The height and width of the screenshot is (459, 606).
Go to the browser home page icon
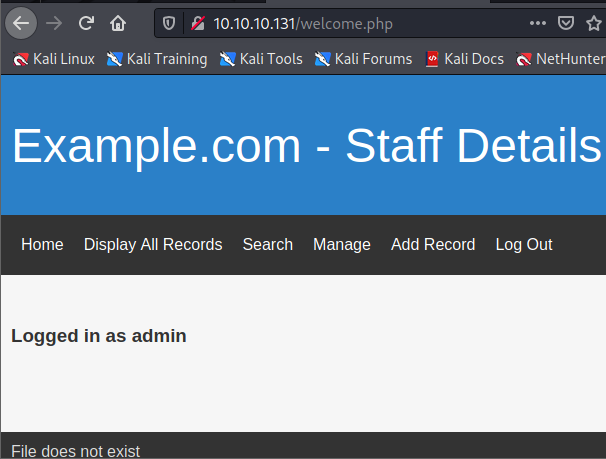tap(118, 22)
